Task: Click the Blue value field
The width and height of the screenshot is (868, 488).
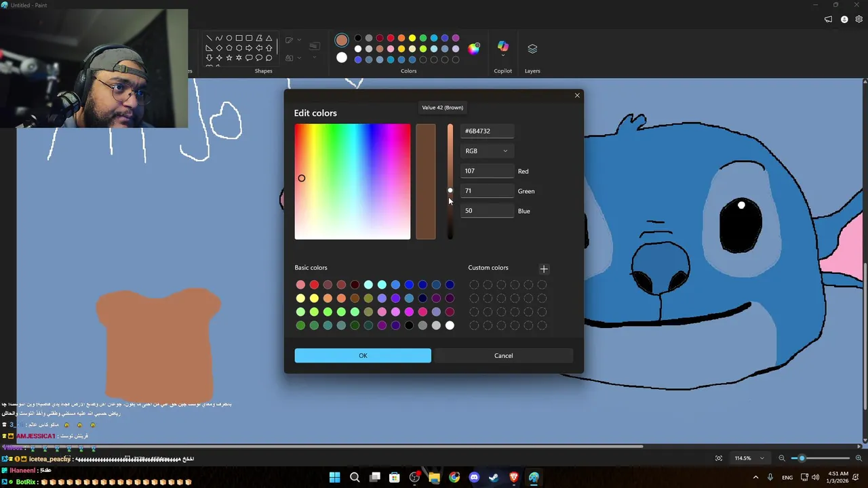Action: pos(487,211)
